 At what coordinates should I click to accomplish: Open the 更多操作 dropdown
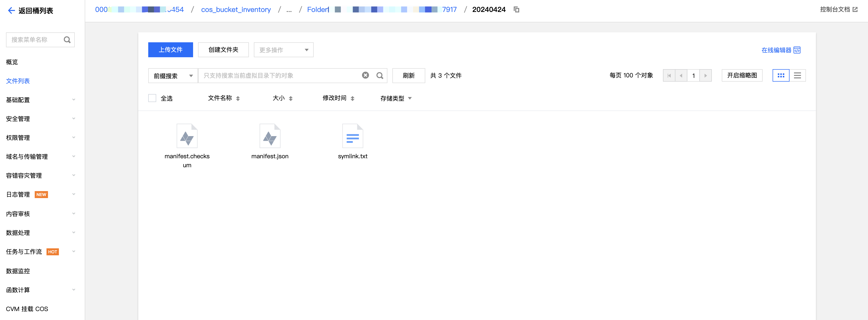tap(283, 50)
